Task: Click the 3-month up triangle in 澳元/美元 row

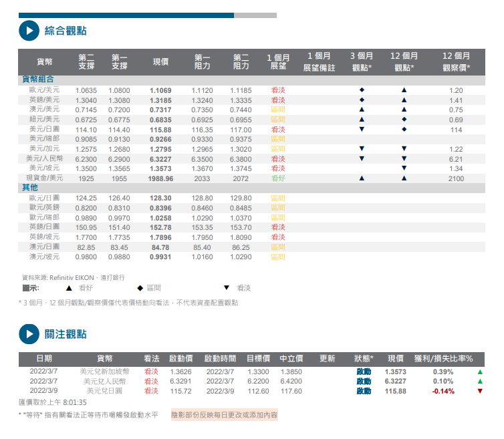Action: pyautogui.click(x=362, y=110)
